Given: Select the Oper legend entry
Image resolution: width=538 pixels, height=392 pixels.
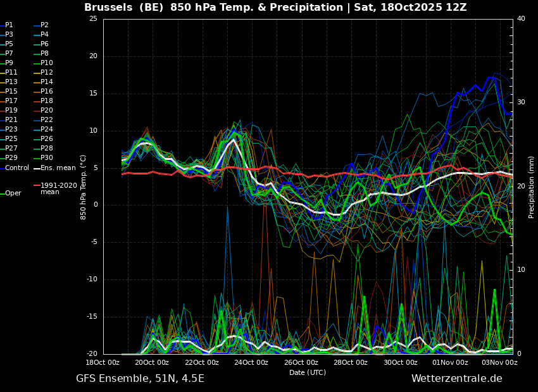Looking at the screenshot, I should click(x=11, y=193).
